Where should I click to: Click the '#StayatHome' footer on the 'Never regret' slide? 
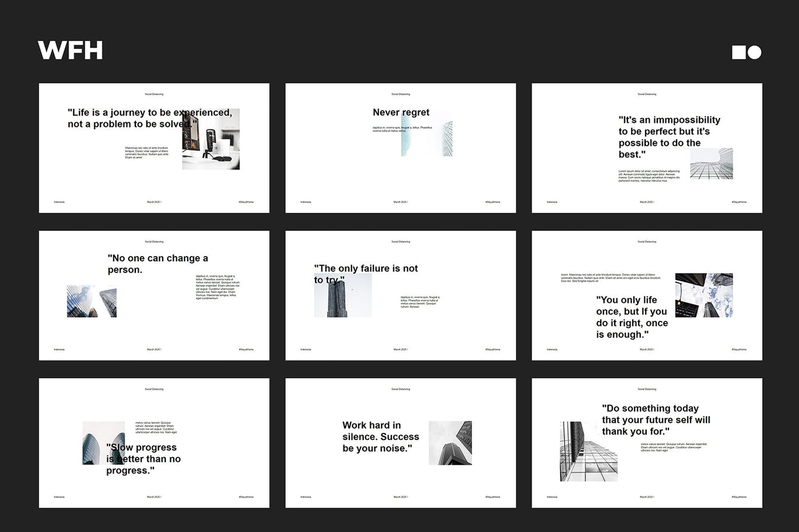click(492, 202)
